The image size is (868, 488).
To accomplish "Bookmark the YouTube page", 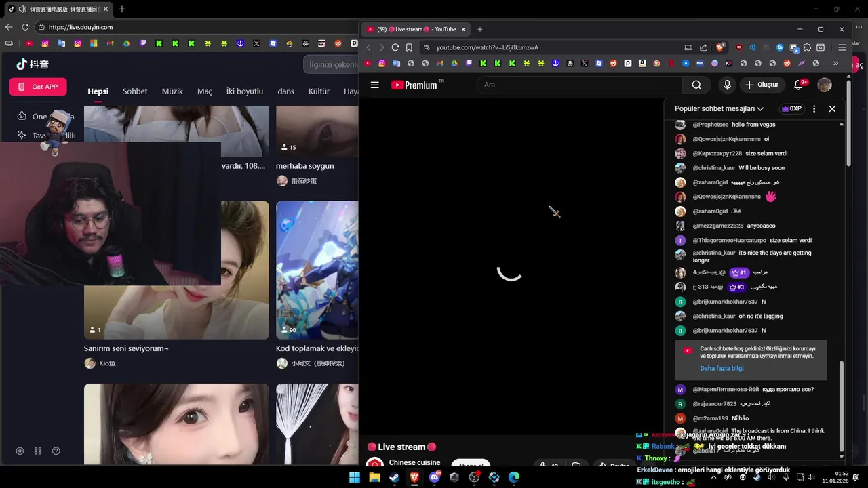I will pyautogui.click(x=409, y=47).
